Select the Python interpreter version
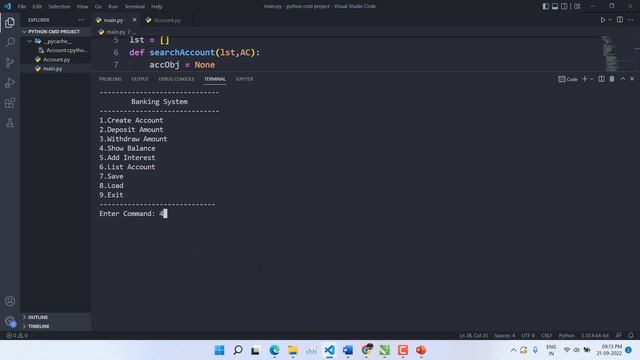640x360 pixels. pos(595,335)
